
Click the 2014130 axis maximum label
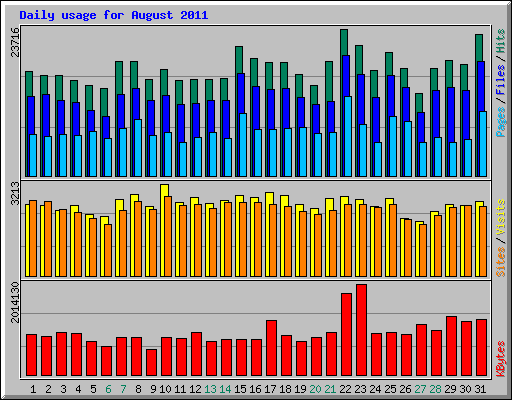coord(15,303)
